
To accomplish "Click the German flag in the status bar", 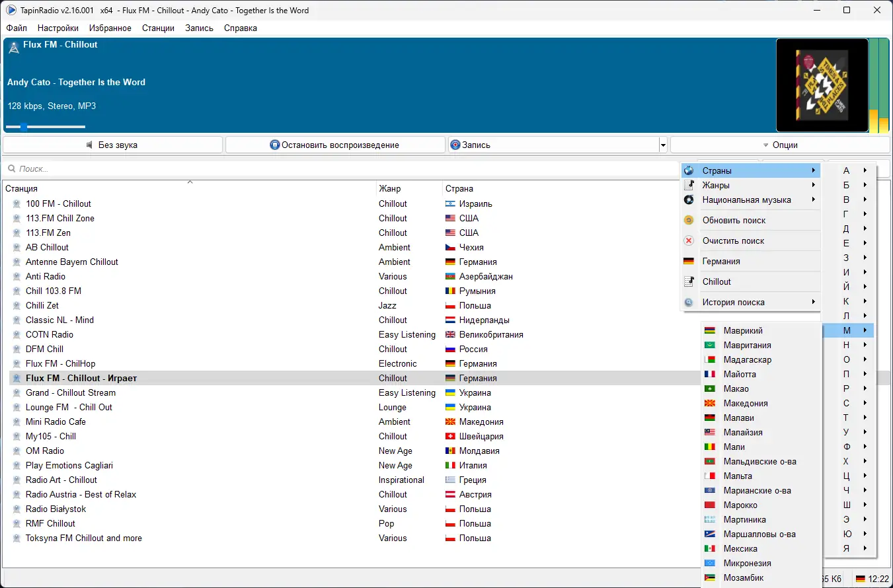I will 861,579.
